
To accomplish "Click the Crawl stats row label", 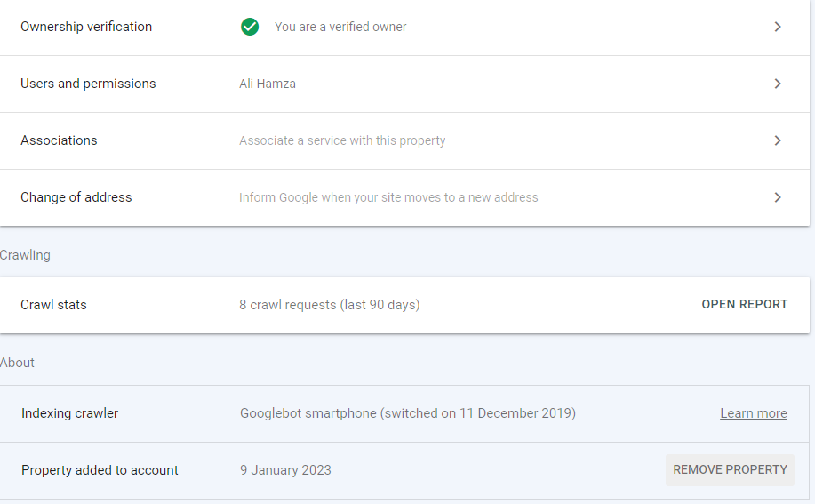I will pos(53,305).
